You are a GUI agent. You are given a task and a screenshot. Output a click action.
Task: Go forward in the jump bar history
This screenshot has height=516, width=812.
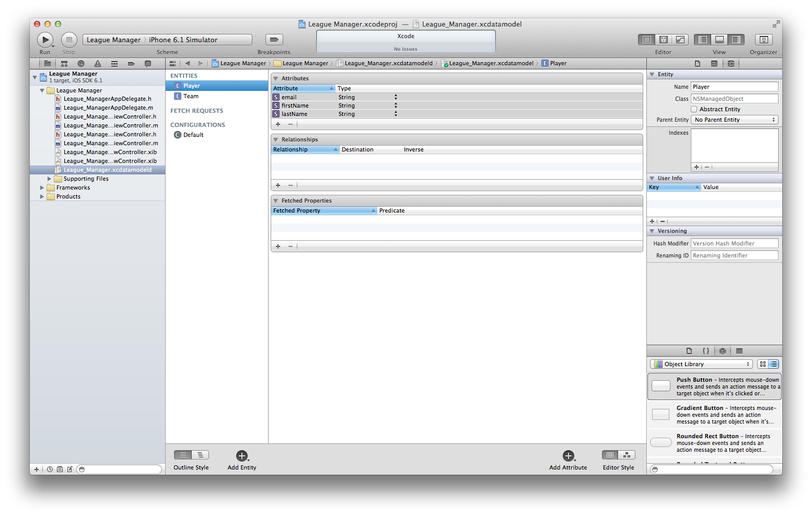[201, 64]
